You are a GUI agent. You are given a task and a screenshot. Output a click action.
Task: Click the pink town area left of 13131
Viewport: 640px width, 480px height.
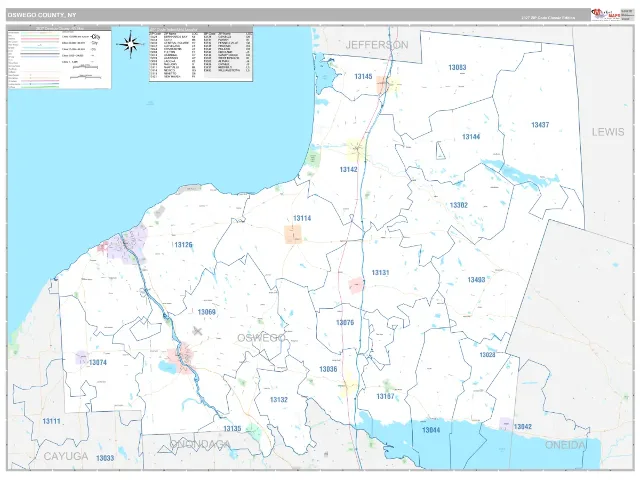pos(356,285)
